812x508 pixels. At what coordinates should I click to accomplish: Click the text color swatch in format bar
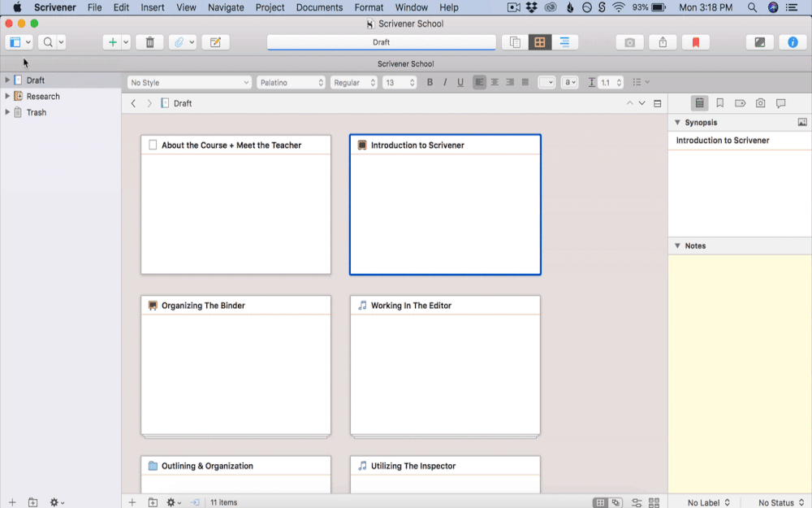tap(546, 82)
